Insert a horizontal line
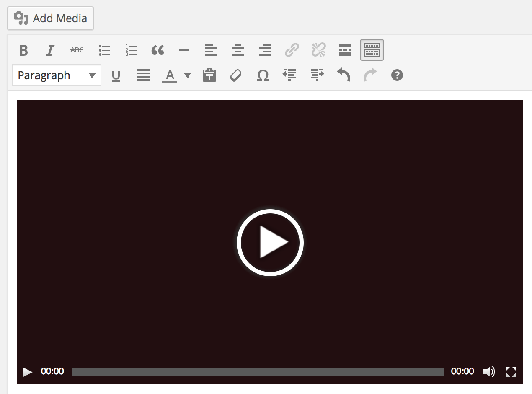The width and height of the screenshot is (532, 394). coord(184,50)
